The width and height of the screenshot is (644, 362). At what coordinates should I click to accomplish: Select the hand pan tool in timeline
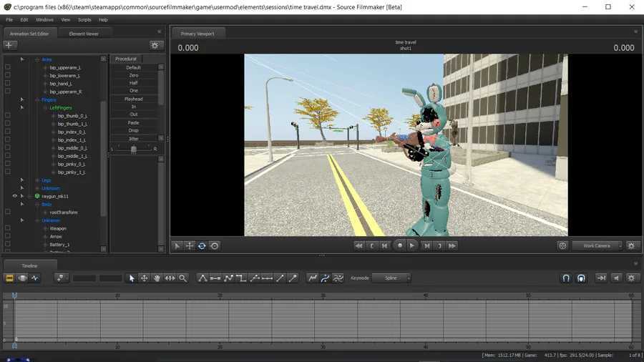click(x=157, y=278)
